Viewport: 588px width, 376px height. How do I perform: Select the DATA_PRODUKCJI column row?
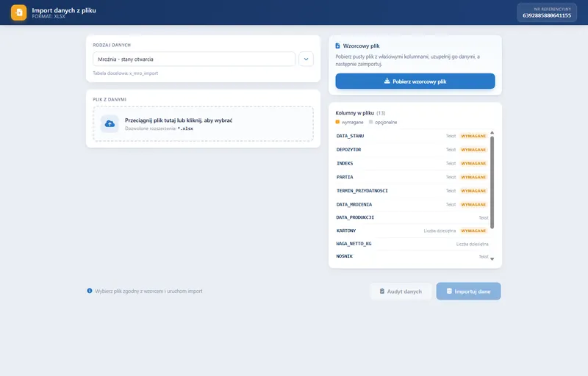(x=412, y=217)
